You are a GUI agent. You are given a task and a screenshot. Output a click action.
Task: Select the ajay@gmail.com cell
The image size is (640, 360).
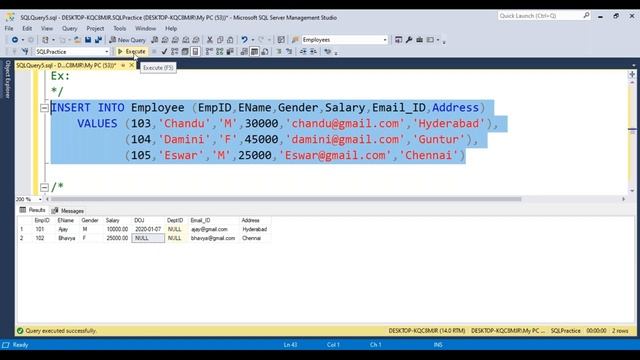209,229
